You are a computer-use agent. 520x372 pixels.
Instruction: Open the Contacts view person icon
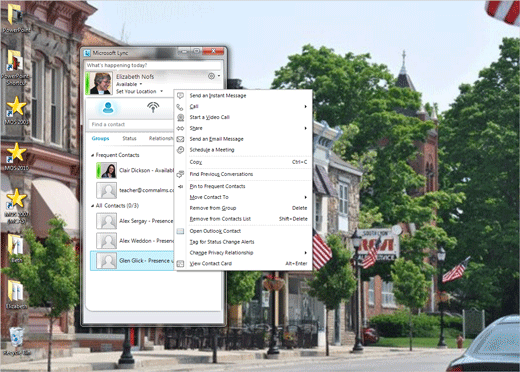coord(108,108)
